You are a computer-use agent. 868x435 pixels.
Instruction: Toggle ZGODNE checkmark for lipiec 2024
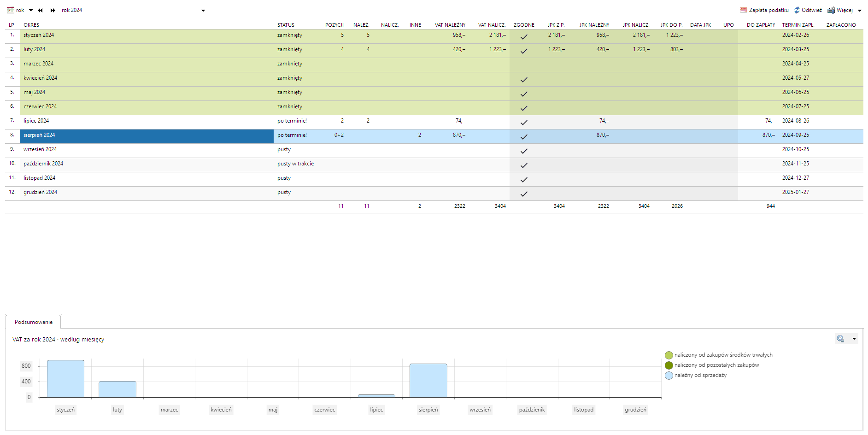pyautogui.click(x=524, y=123)
